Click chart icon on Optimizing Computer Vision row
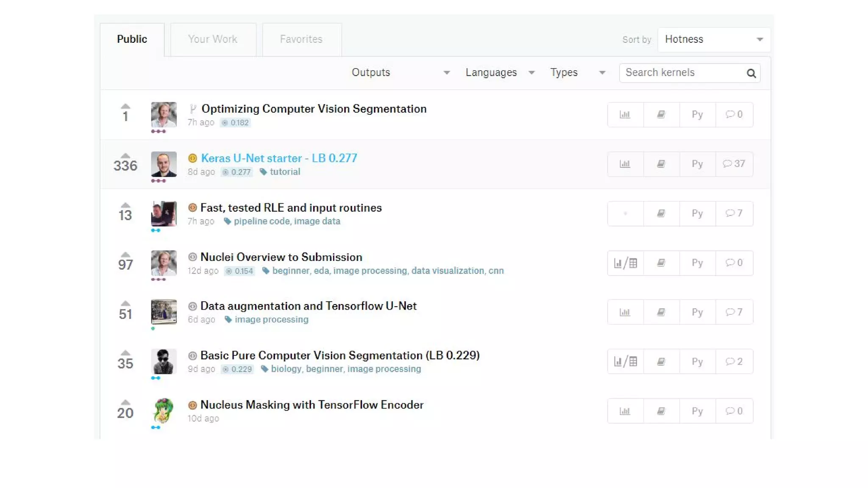Image resolution: width=868 pixels, height=488 pixels. 625,114
